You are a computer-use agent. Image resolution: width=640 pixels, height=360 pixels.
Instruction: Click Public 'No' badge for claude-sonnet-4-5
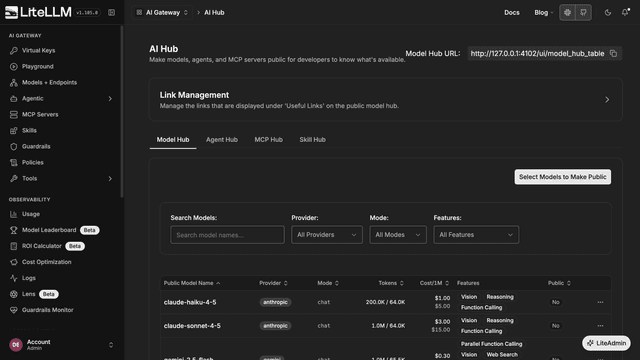556,326
